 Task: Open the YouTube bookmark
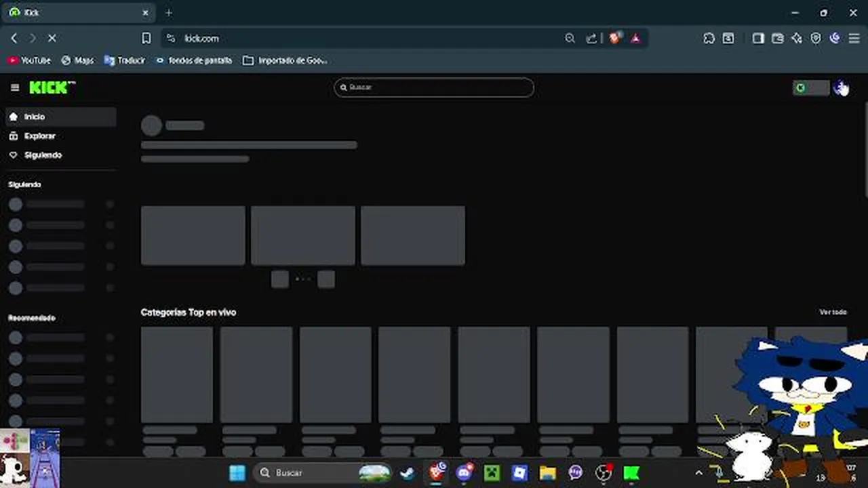(29, 60)
